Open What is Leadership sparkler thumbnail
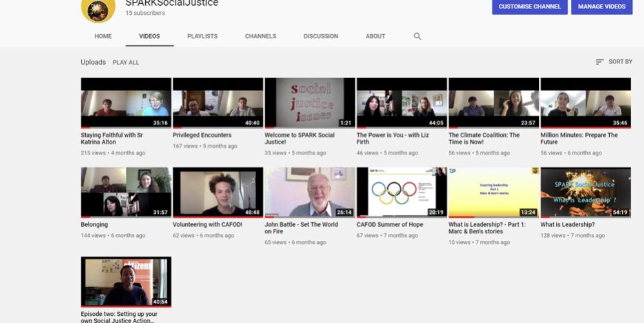Screen dimensions: 644x323 586,193
